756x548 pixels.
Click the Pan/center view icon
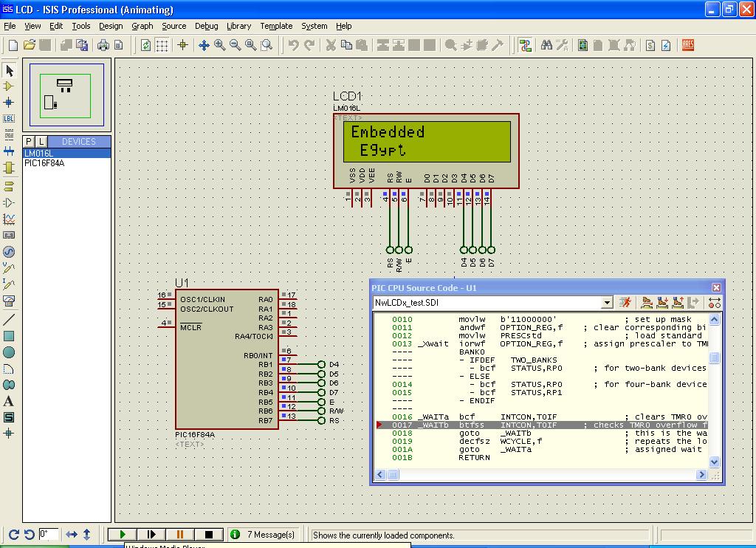[x=204, y=45]
